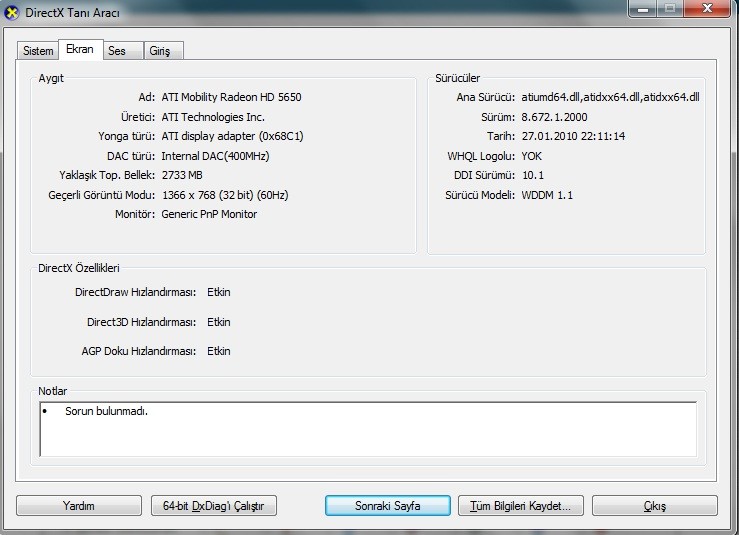Minimize the DirectX Tanı Aracı window
The width and height of the screenshot is (739, 535).
pyautogui.click(x=643, y=8)
